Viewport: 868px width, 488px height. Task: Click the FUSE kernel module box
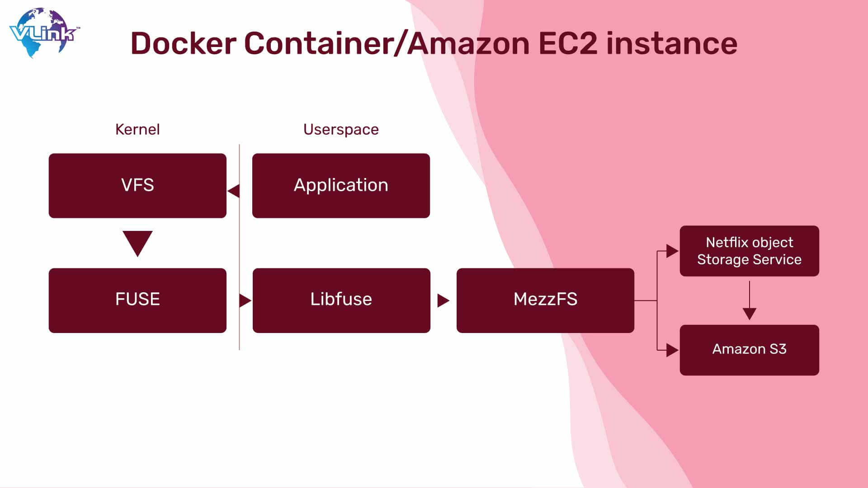pos(137,300)
